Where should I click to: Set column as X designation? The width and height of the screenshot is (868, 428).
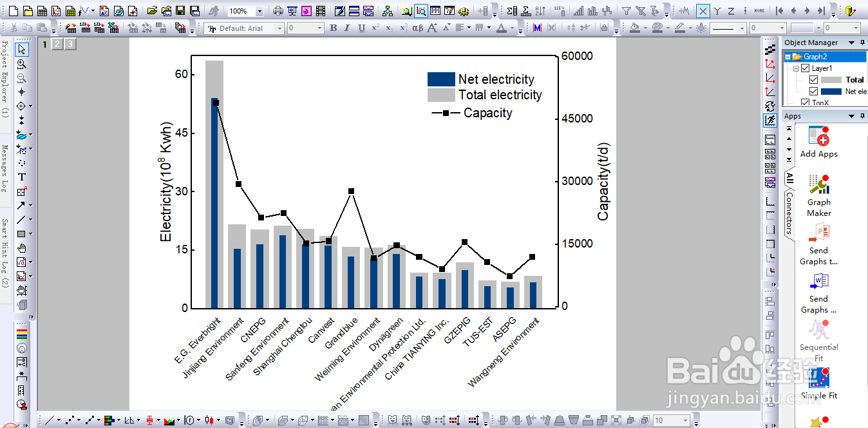[703, 11]
